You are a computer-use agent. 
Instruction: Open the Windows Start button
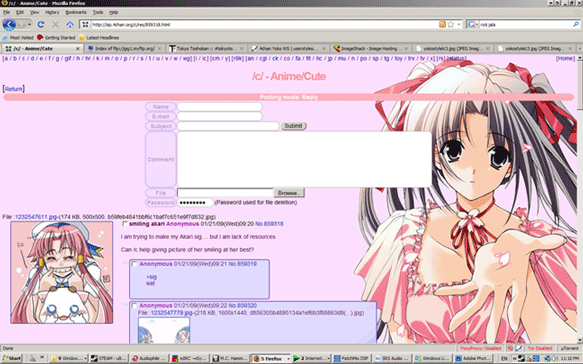[x=12, y=358]
